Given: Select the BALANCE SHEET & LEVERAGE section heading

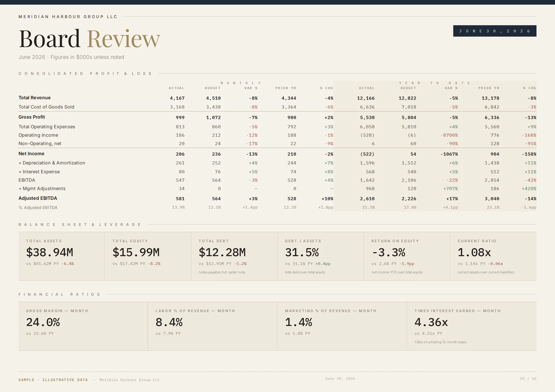Looking at the screenshot, I should pyautogui.click(x=80, y=225).
